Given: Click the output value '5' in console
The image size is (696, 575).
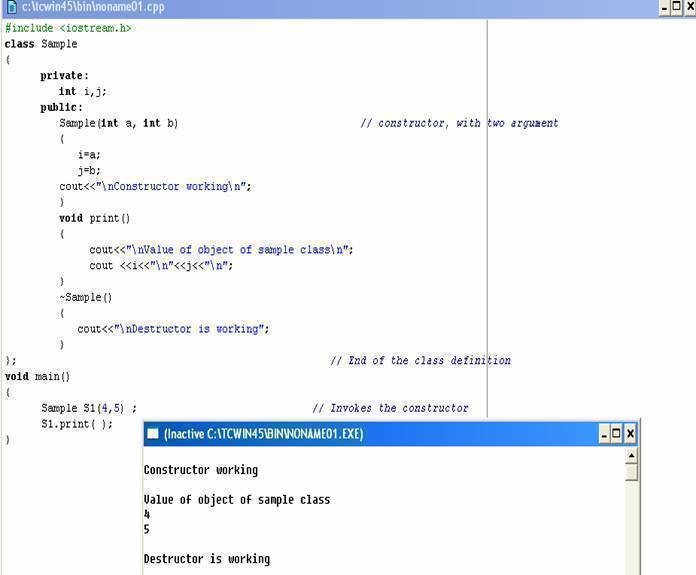Looking at the screenshot, I should click(147, 529).
